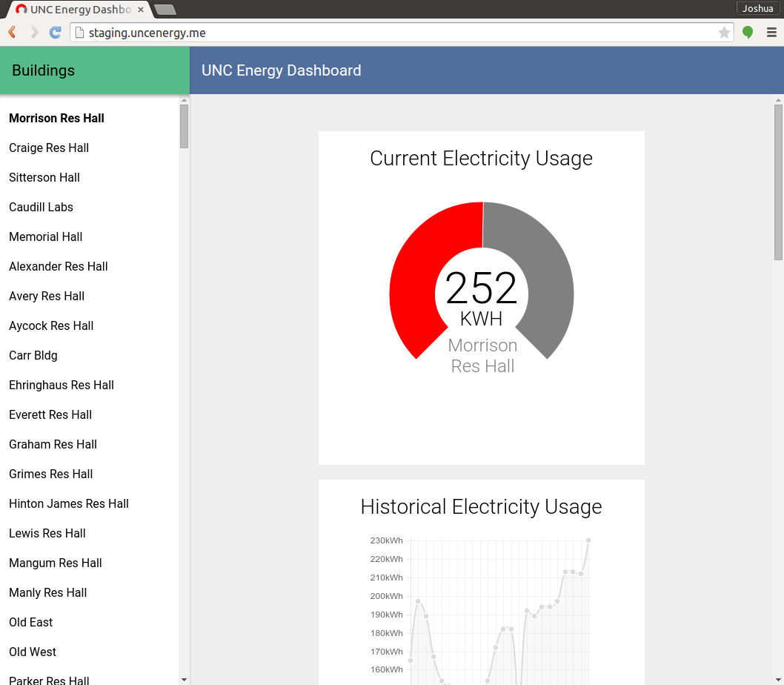
Task: Open the Chrome hamburger menu
Action: pos(771,33)
